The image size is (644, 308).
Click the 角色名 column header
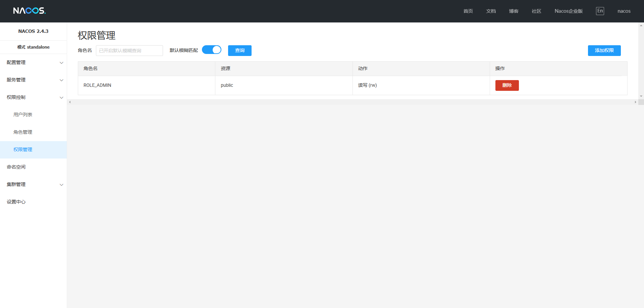coord(147,69)
